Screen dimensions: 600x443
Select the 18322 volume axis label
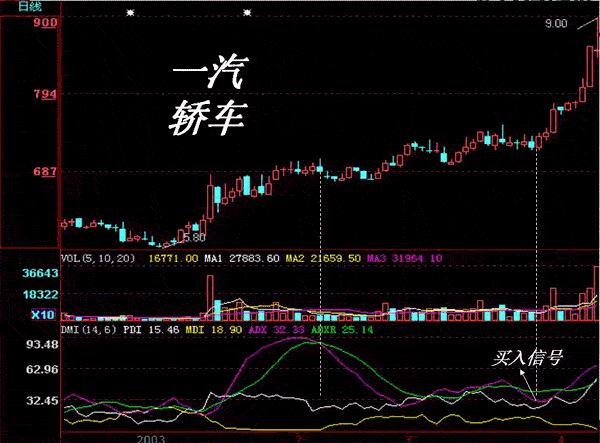click(x=40, y=295)
